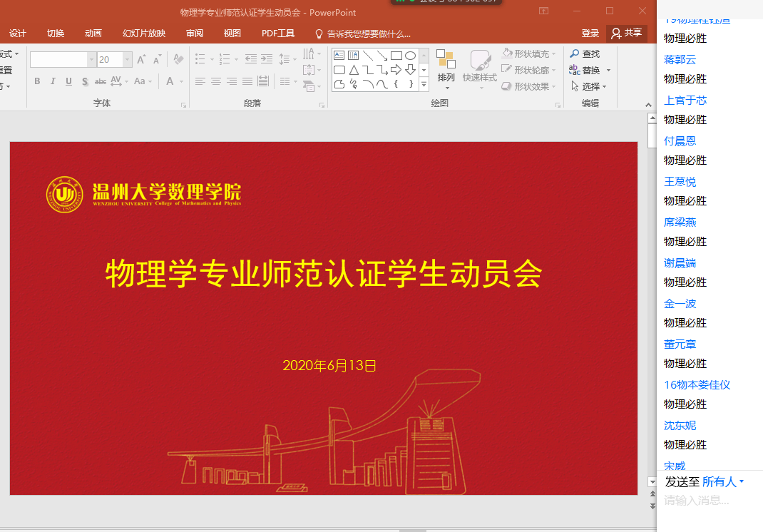
Task: Open the font color A button
Action: coord(170,81)
